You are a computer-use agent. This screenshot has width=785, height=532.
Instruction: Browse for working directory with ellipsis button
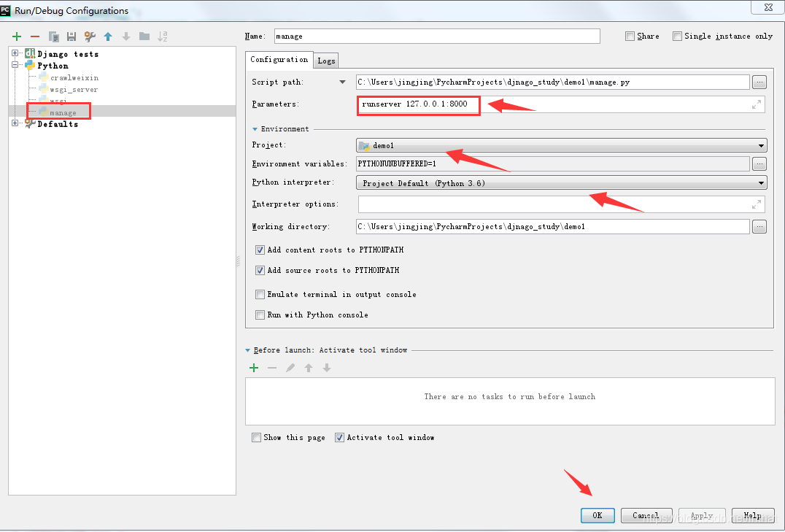[x=759, y=227]
